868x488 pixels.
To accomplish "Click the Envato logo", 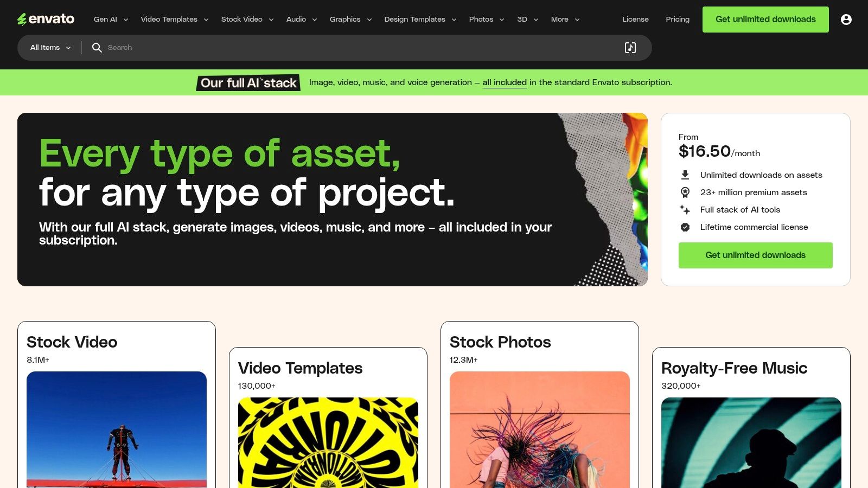I will (x=46, y=19).
